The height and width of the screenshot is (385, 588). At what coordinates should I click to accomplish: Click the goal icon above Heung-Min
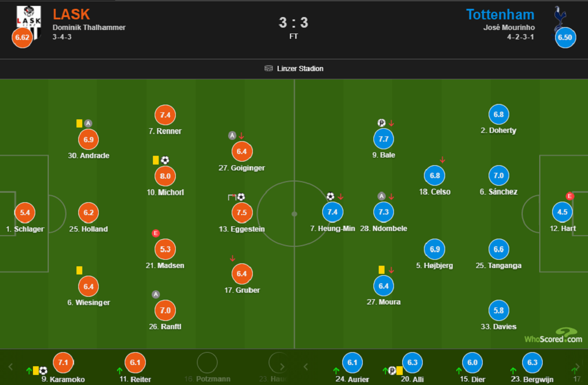click(330, 196)
